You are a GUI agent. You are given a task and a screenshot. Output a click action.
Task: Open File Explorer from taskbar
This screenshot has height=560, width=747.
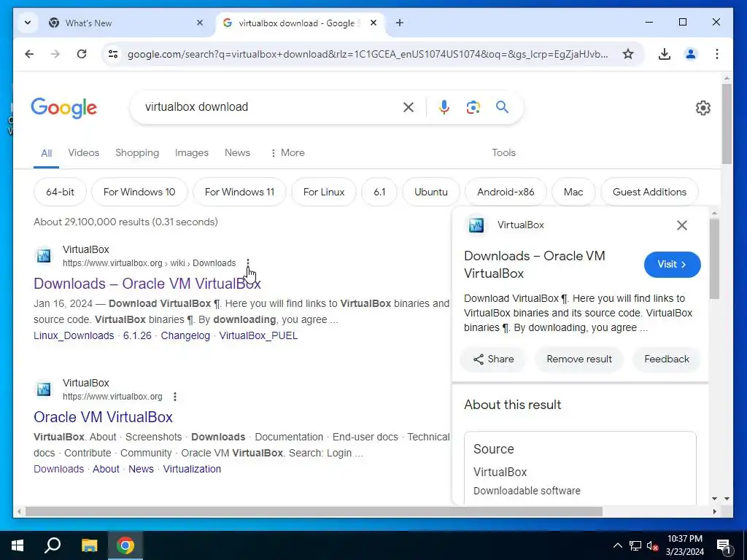89,545
